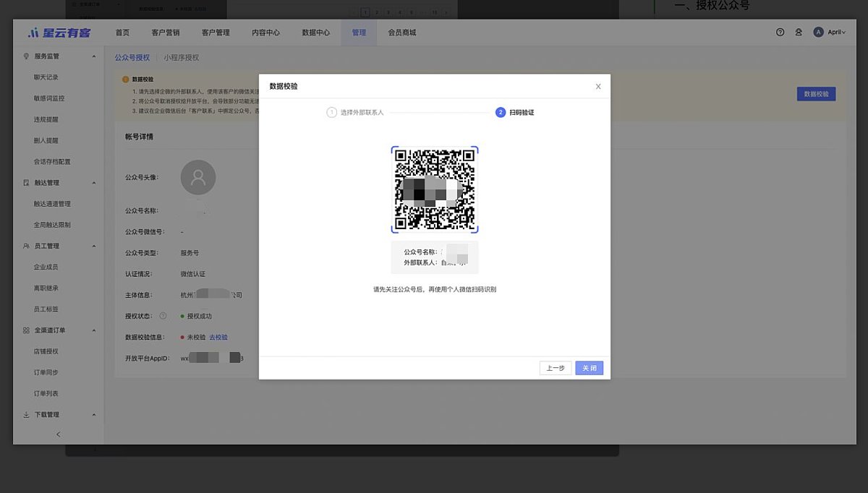Viewport: 868px width, 493px height.
Task: Click the 服务监管 lightbulb icon
Action: [x=27, y=56]
